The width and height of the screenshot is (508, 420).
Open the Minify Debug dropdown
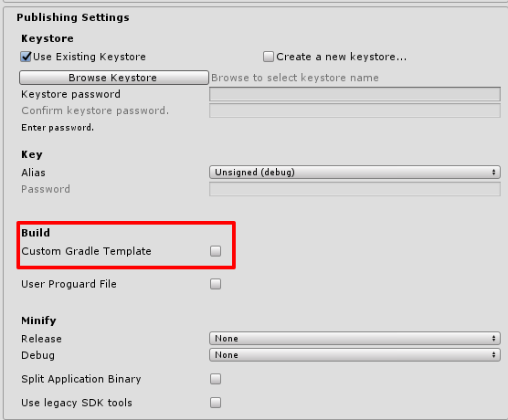point(355,355)
